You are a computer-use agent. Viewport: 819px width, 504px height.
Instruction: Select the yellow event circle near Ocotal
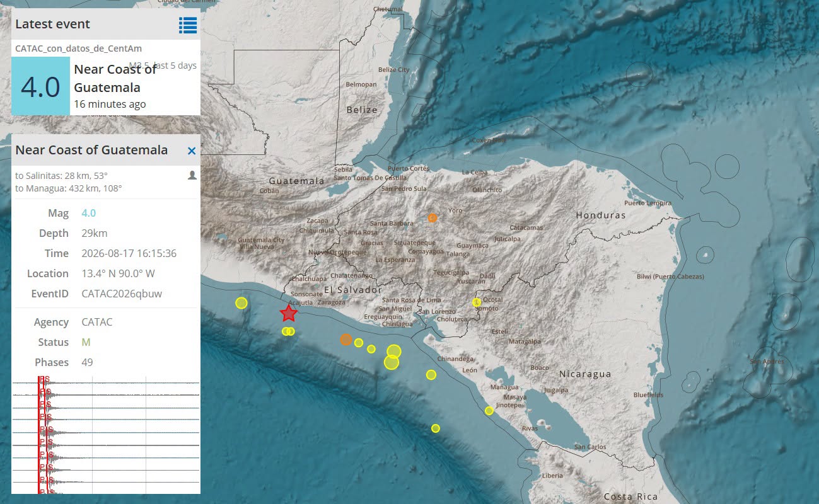coord(477,302)
